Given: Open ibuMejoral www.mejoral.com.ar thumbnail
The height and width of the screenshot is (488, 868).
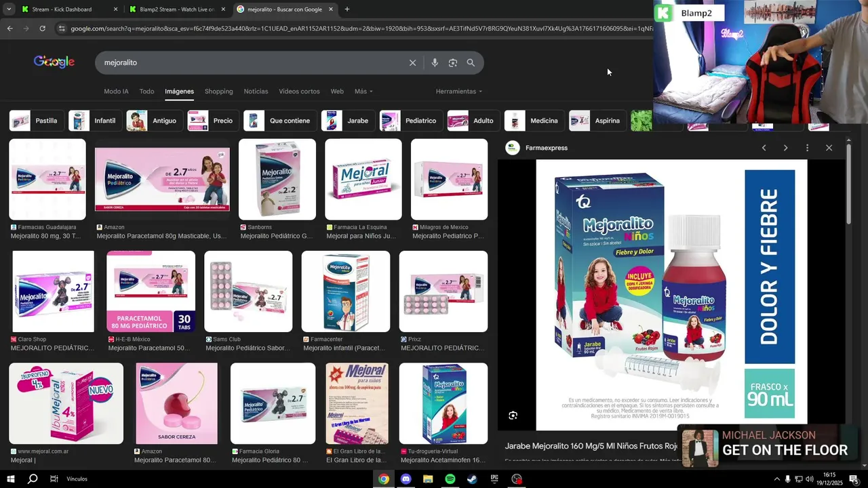Looking at the screenshot, I should pyautogui.click(x=66, y=403).
